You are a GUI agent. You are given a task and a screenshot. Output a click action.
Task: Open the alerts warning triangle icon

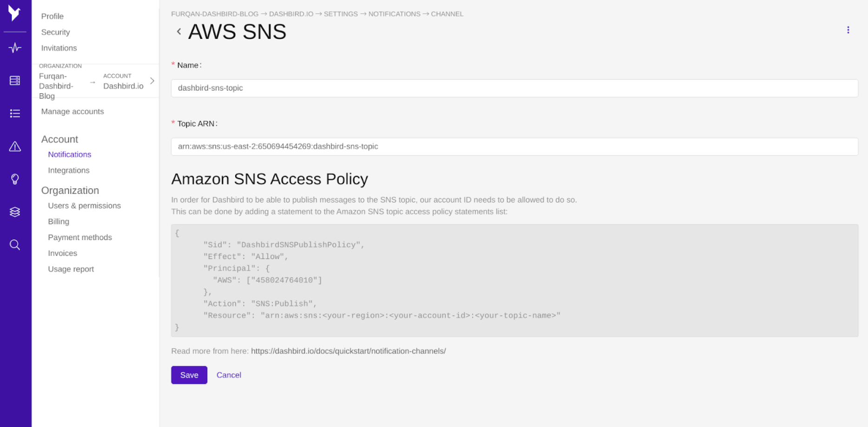15,147
